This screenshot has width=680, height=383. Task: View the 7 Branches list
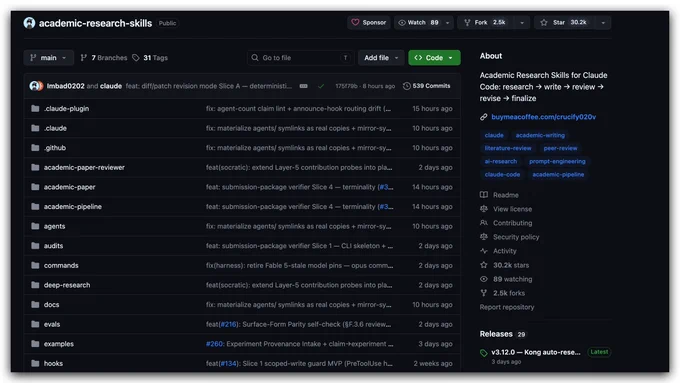click(x=104, y=58)
